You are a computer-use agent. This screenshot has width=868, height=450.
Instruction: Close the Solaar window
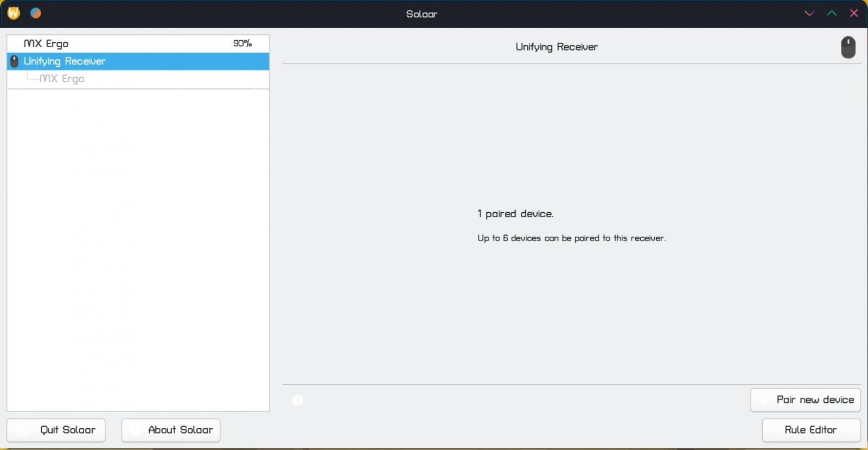coord(854,13)
